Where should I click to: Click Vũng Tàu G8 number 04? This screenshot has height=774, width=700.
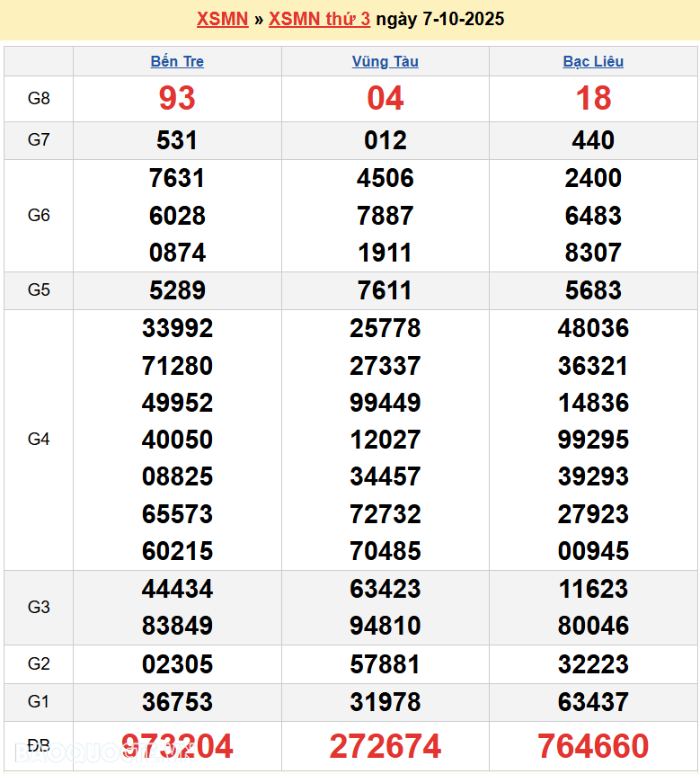point(385,99)
